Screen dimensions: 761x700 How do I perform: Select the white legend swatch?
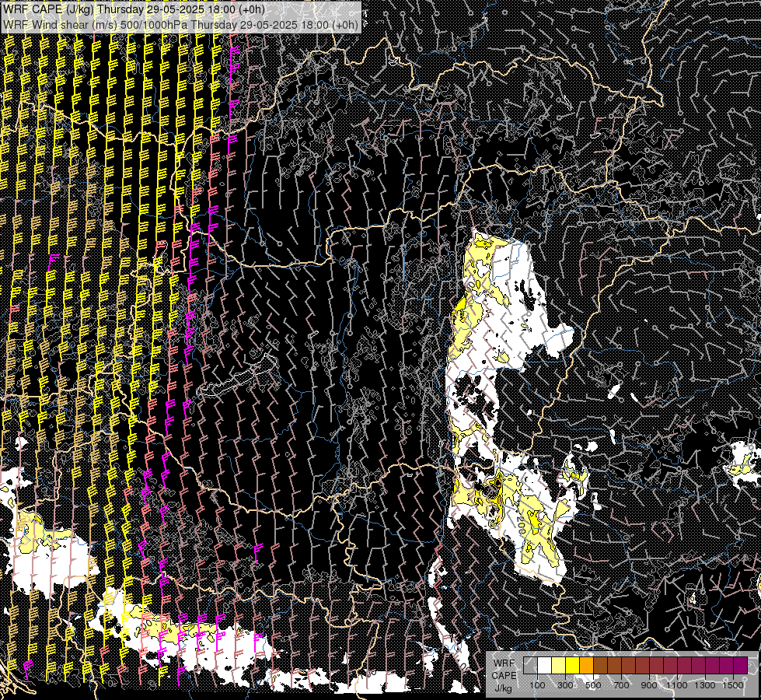click(545, 665)
